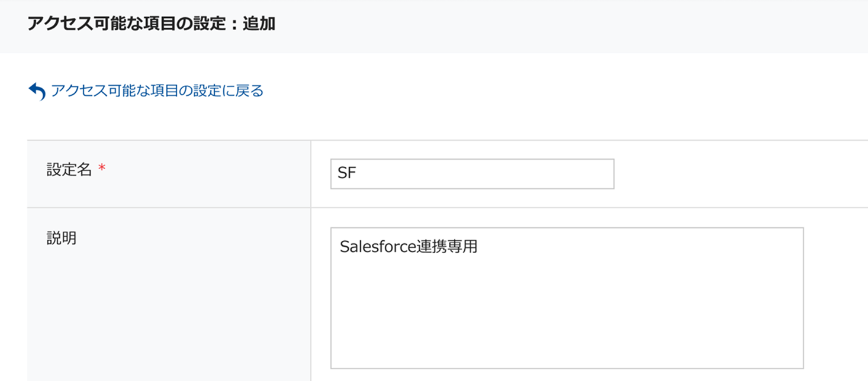
Task: Focus the 設定名 input field
Action: click(x=472, y=174)
